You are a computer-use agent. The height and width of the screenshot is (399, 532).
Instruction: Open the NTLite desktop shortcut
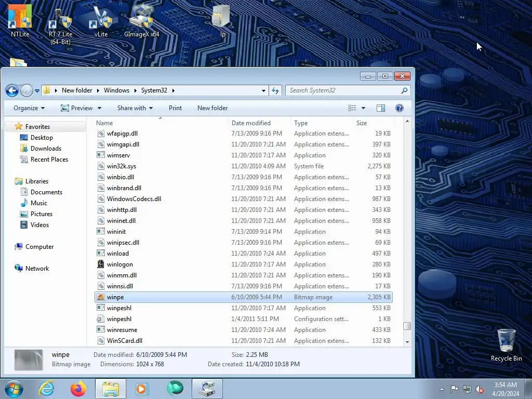[20, 20]
